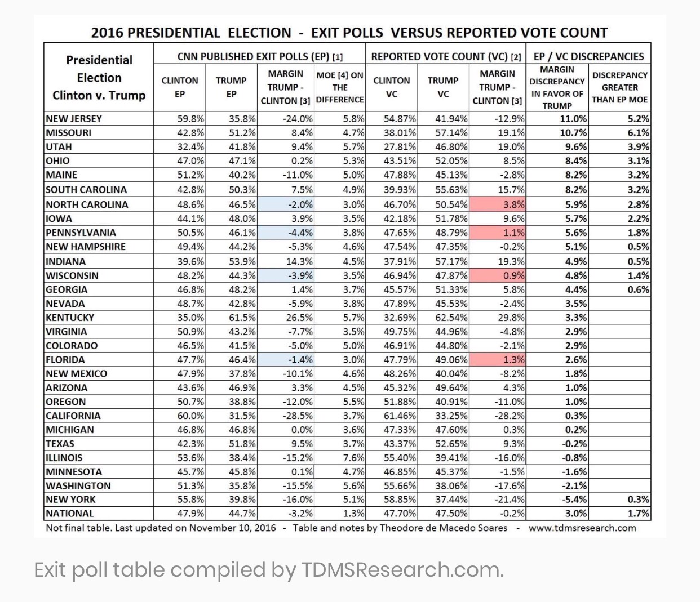
Task: Click the NATIONAL row label
Action: (x=70, y=513)
